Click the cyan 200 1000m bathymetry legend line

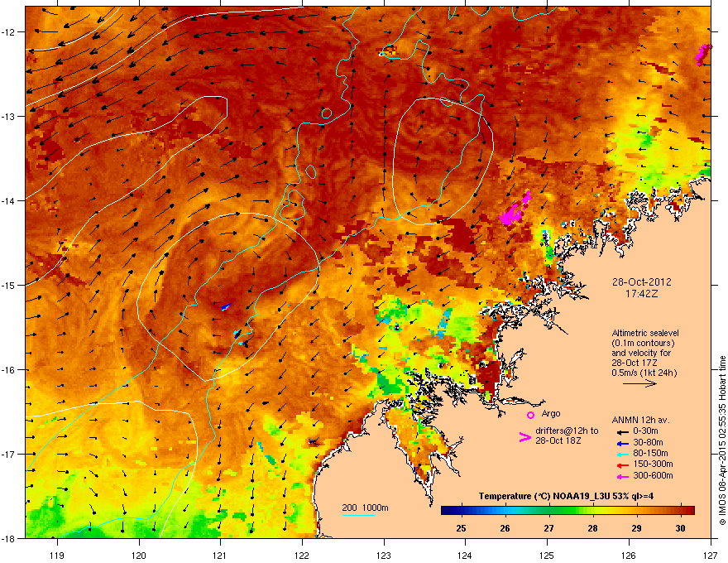(x=358, y=515)
